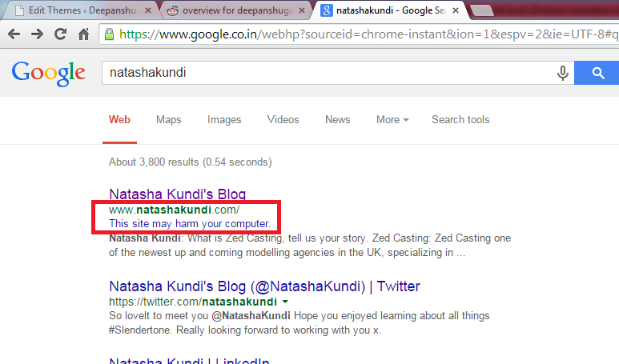Open Search tools options
The width and height of the screenshot is (619, 364).
pyautogui.click(x=460, y=120)
